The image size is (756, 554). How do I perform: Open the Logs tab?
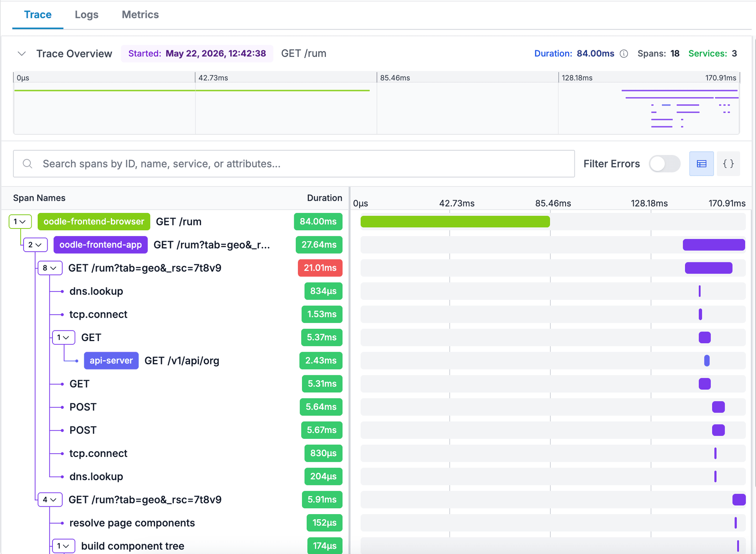(86, 15)
